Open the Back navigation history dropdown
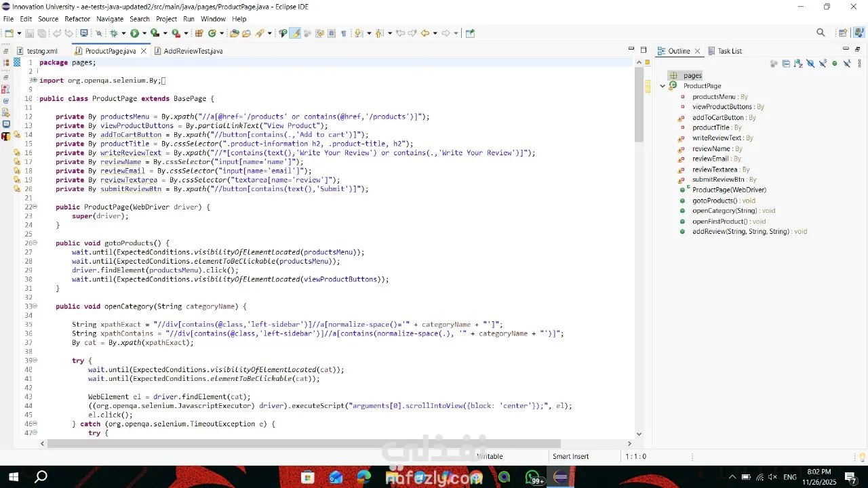Viewport: 868px width, 488px height. pos(435,33)
